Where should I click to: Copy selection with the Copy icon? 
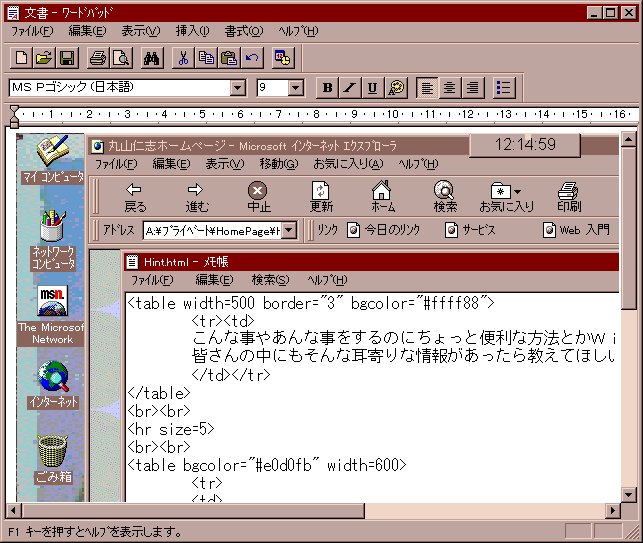(206, 58)
